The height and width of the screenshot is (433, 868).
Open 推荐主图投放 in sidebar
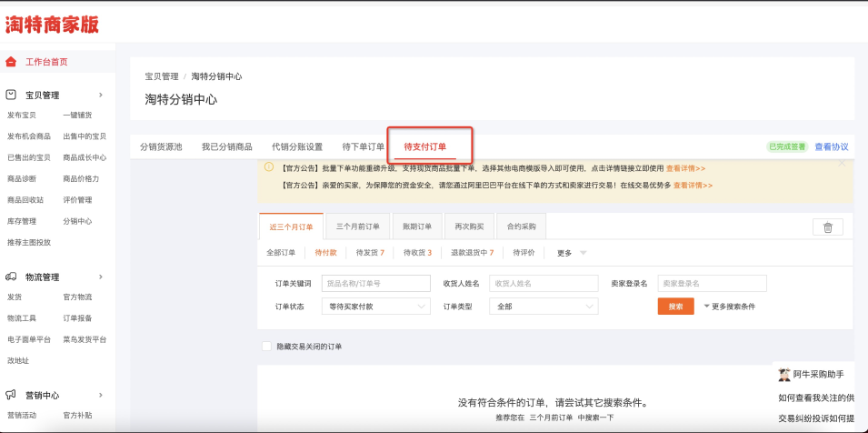pyautogui.click(x=29, y=242)
